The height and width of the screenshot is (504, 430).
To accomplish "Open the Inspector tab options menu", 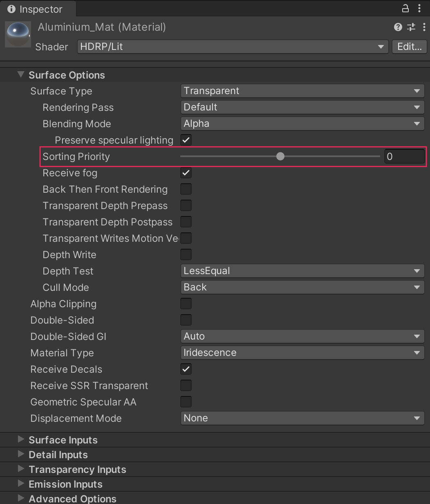I will coord(419,8).
